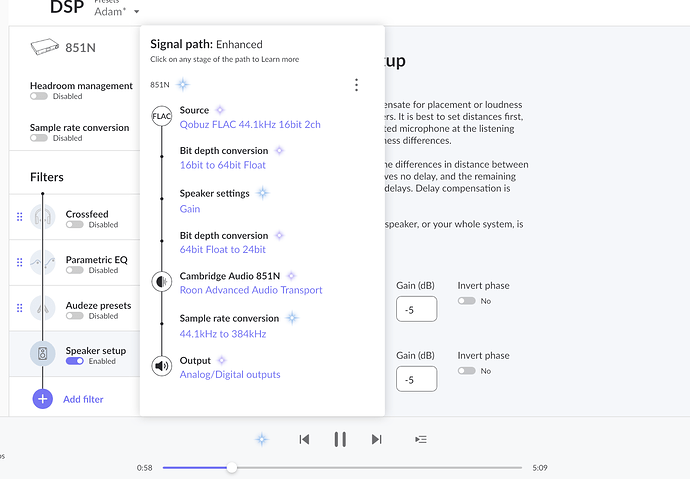
Task: Open Qobuz FLAC 44.1kHz 16bit 2ch link
Action: [x=250, y=124]
